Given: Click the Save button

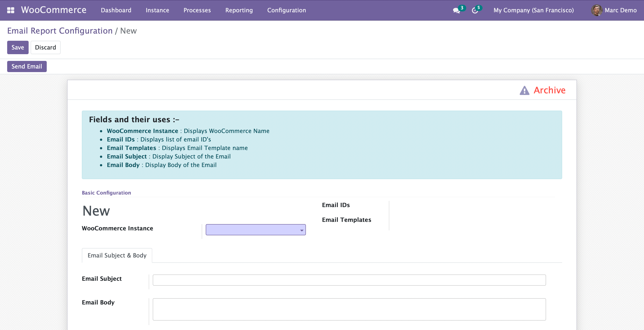Looking at the screenshot, I should pos(18,47).
